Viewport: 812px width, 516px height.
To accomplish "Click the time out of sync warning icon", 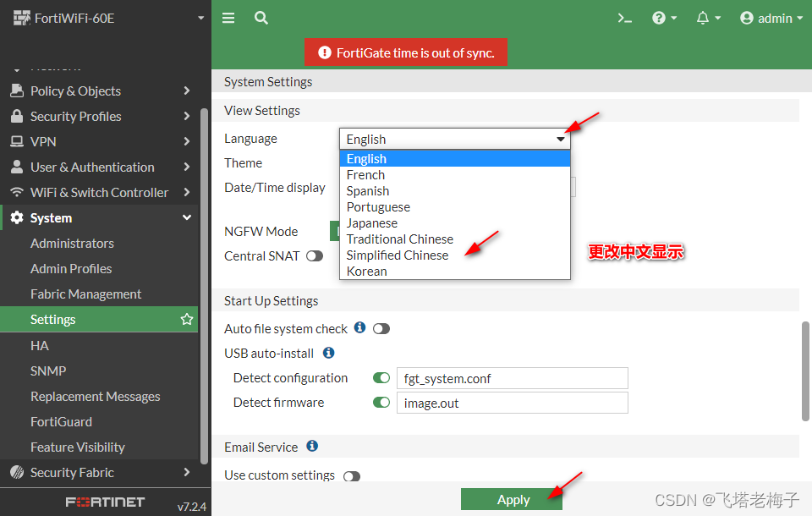I will (325, 52).
